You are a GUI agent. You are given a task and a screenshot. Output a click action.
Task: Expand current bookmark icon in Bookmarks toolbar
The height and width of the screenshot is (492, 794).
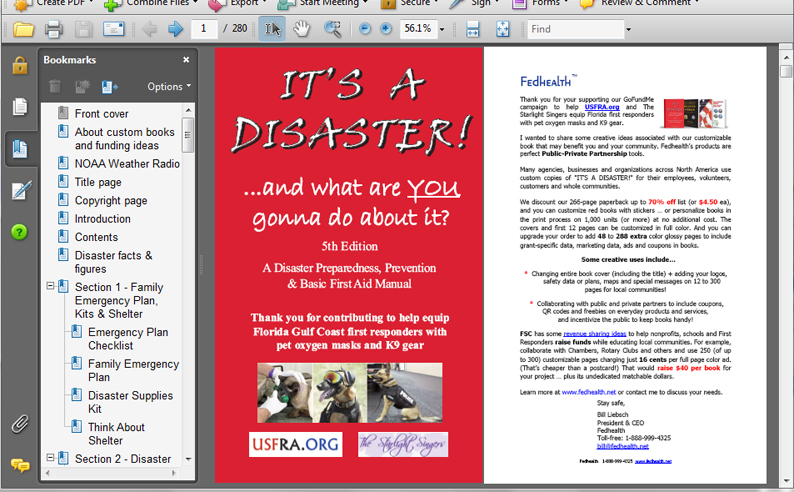(x=109, y=87)
